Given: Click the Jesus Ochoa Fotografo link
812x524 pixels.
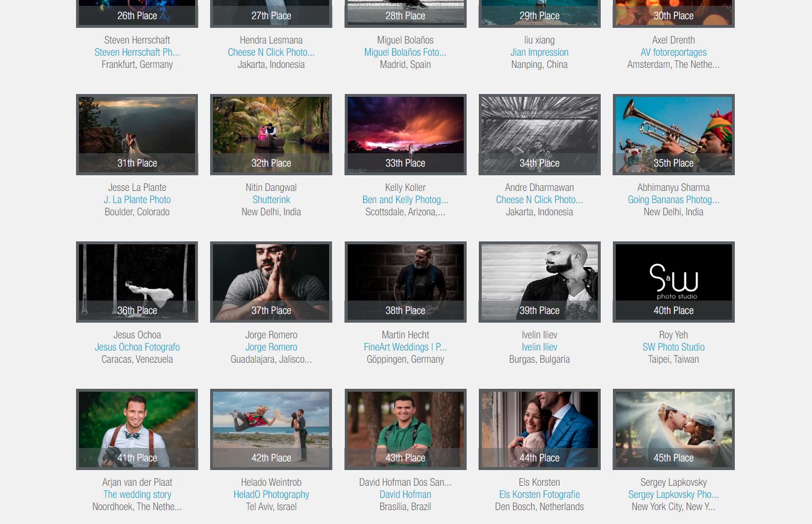Looking at the screenshot, I should coord(137,347).
